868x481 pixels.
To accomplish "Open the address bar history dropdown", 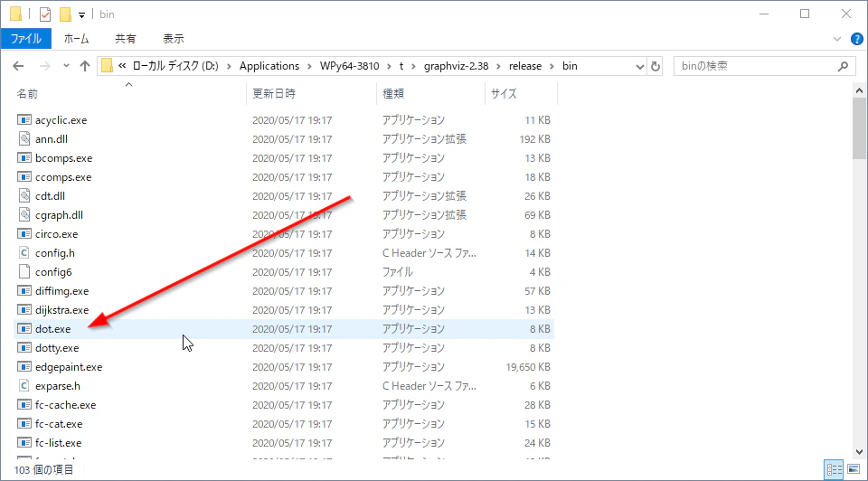I will click(x=640, y=66).
